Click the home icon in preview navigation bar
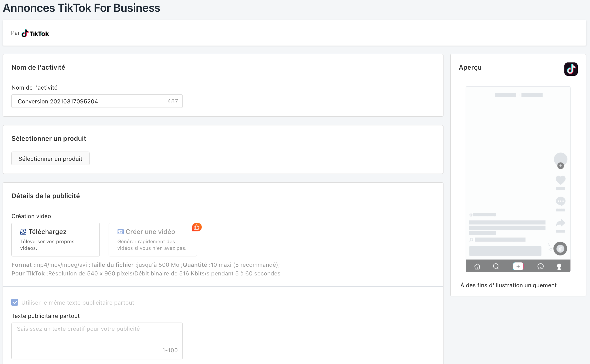This screenshot has height=364, width=590. pyautogui.click(x=477, y=266)
